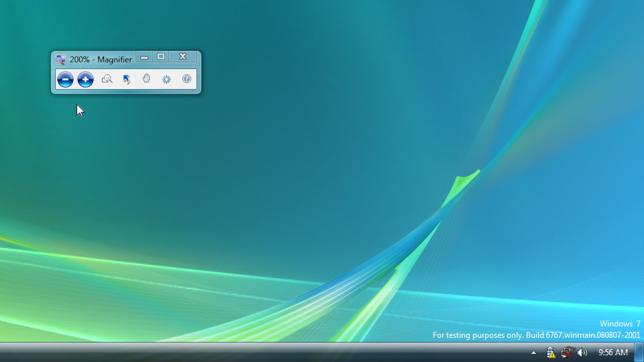The height and width of the screenshot is (362, 644).
Task: Zoom out with the blue minus button
Action: click(x=65, y=79)
